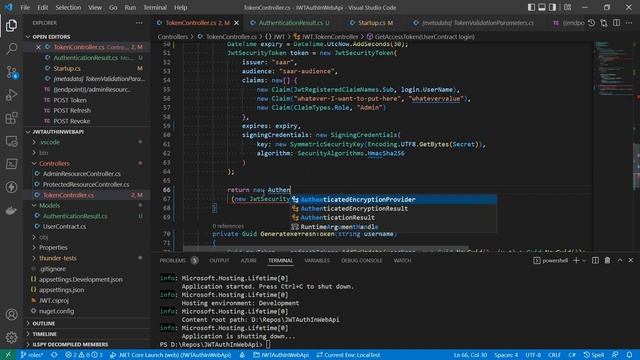
Task: Open timeline history icon in editor toolbar
Action: point(591,23)
